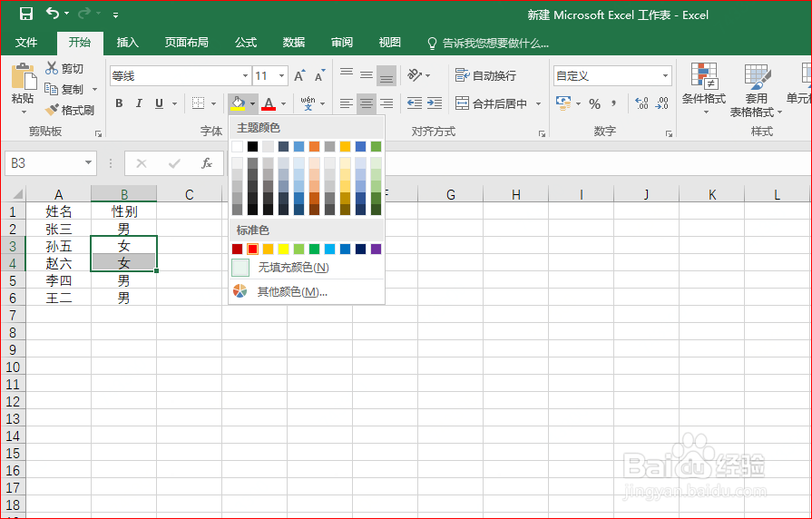Screen dimensions: 812x519
Task: Toggle Underline formatting
Action: point(159,103)
